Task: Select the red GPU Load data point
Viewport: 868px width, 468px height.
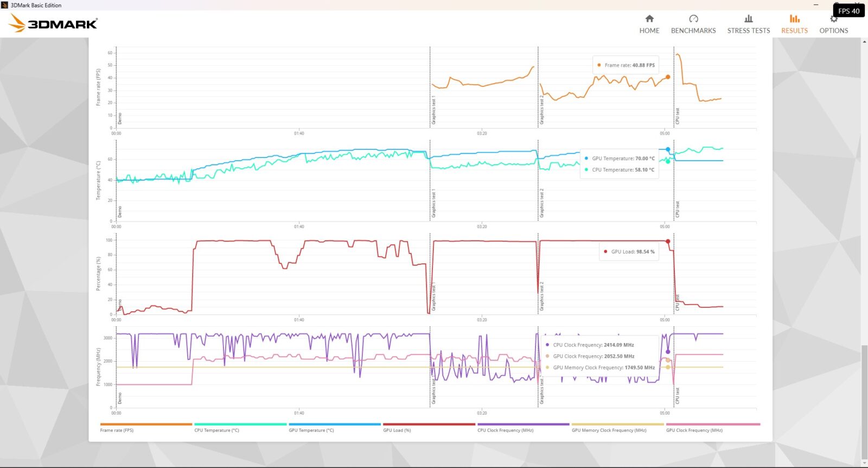Action: [x=668, y=242]
